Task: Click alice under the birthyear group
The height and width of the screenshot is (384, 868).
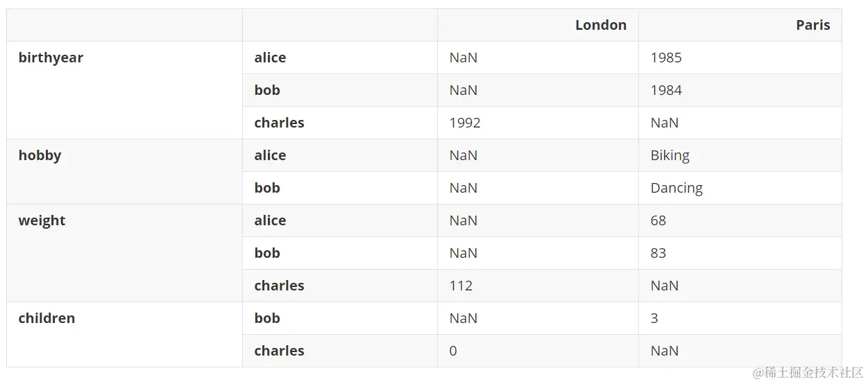Action: pyautogui.click(x=270, y=58)
